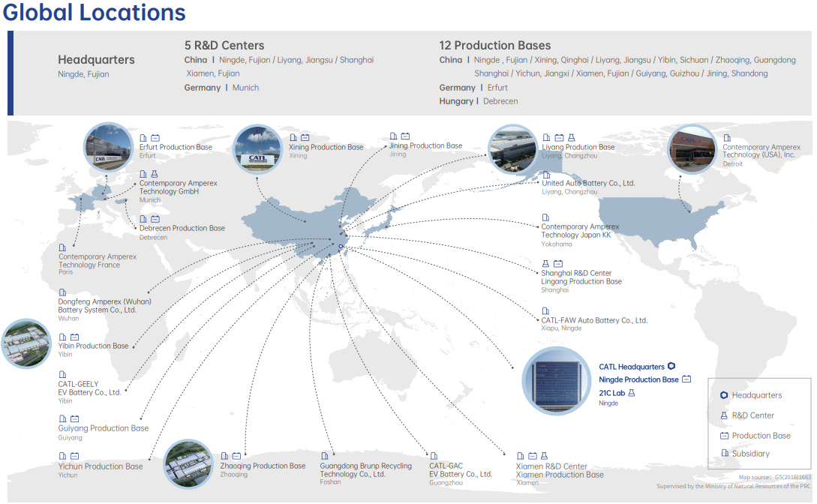Click the subsidiary icon above Guangdong Brunp Recycling
The image size is (817, 504).
point(325,456)
